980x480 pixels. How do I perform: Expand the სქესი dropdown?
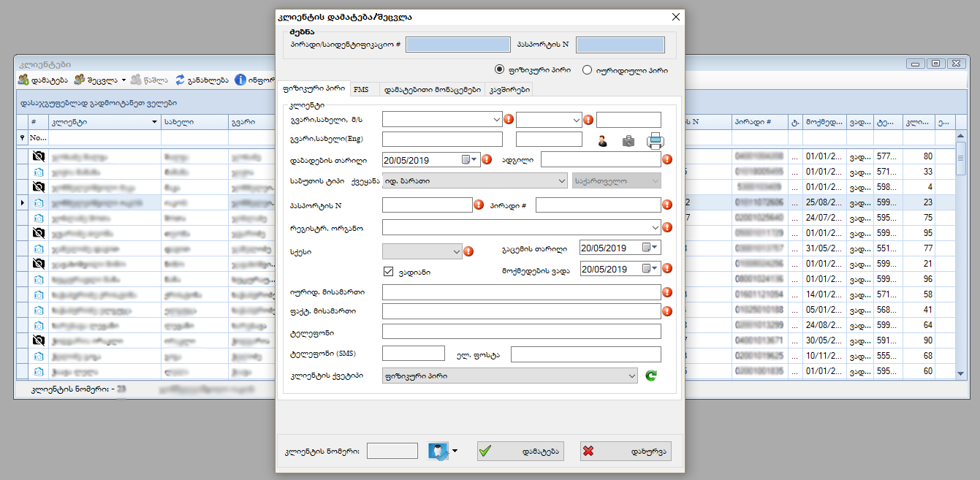coord(457,251)
